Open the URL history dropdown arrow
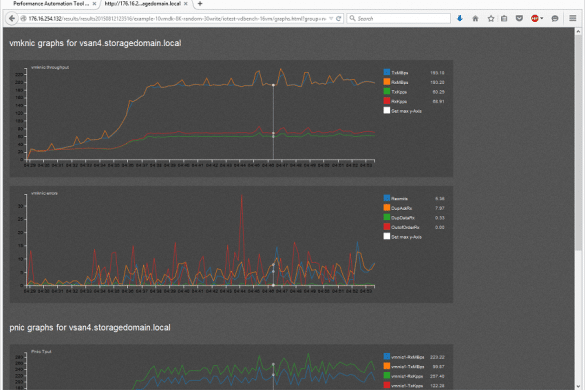585x390 pixels. 331,18
